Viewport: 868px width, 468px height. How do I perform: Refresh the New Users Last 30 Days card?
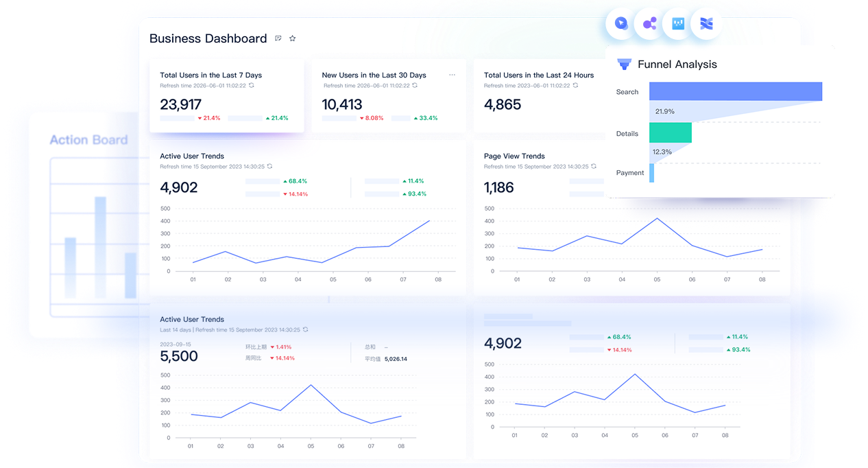[x=415, y=86]
